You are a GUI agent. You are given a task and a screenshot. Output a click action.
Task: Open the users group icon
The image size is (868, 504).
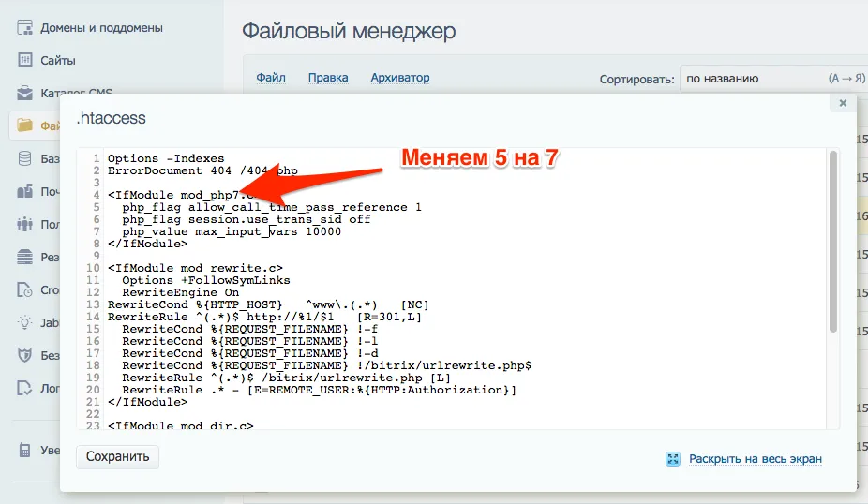(x=25, y=224)
